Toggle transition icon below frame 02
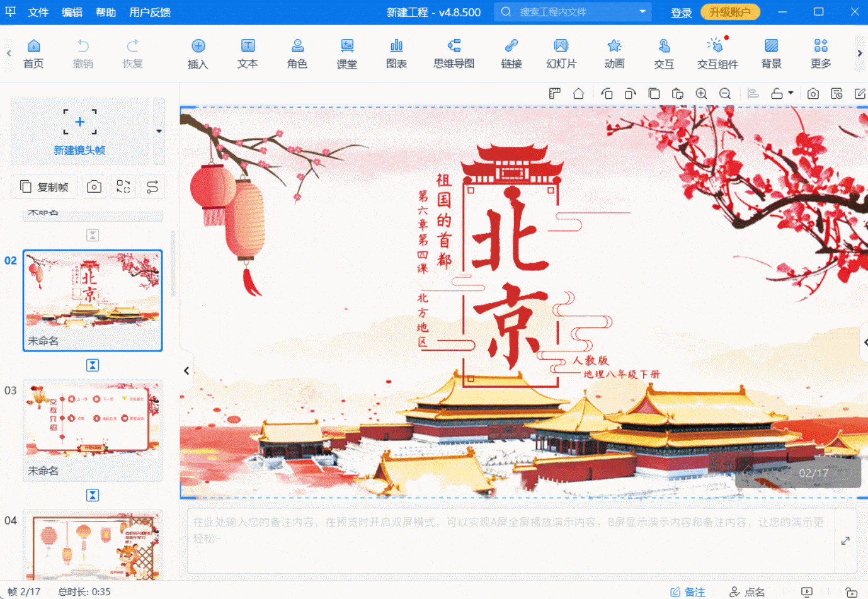 (x=93, y=365)
